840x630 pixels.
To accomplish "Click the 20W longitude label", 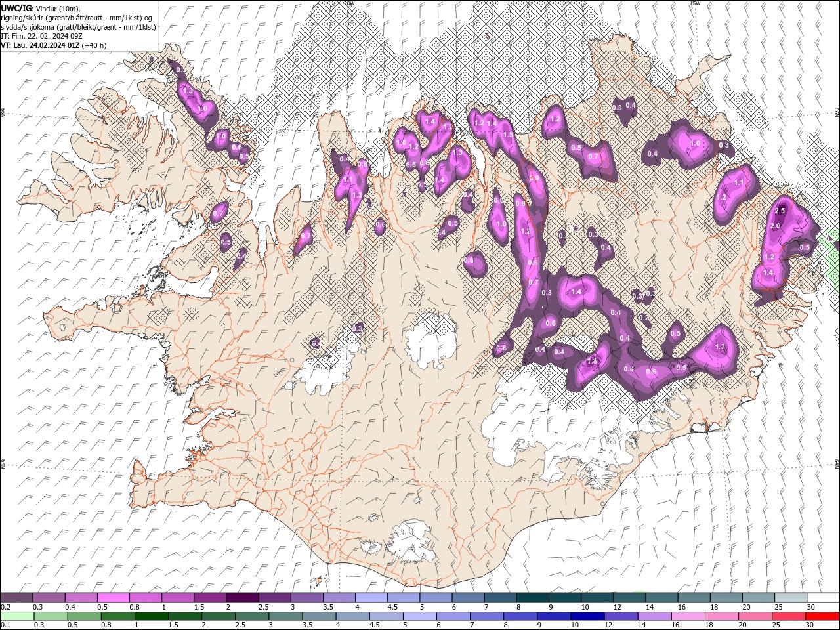I will pos(349,3).
